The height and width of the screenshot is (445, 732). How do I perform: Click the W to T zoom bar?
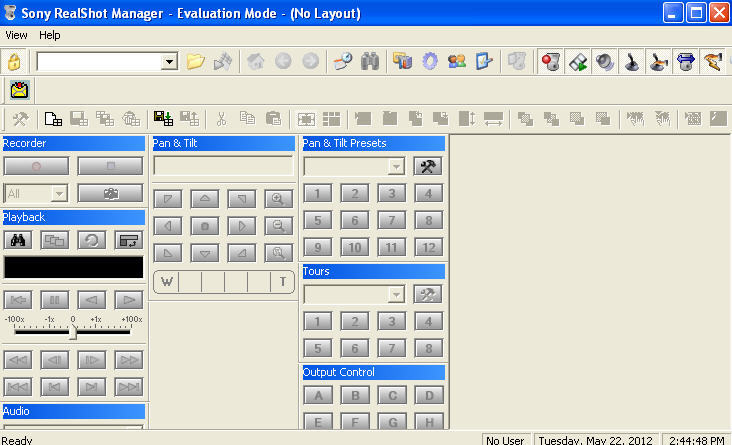[224, 282]
